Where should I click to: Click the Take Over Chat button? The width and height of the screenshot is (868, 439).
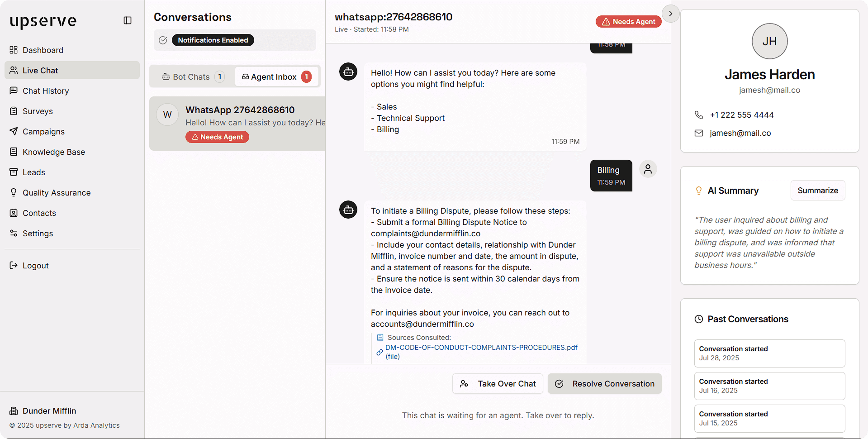498,383
